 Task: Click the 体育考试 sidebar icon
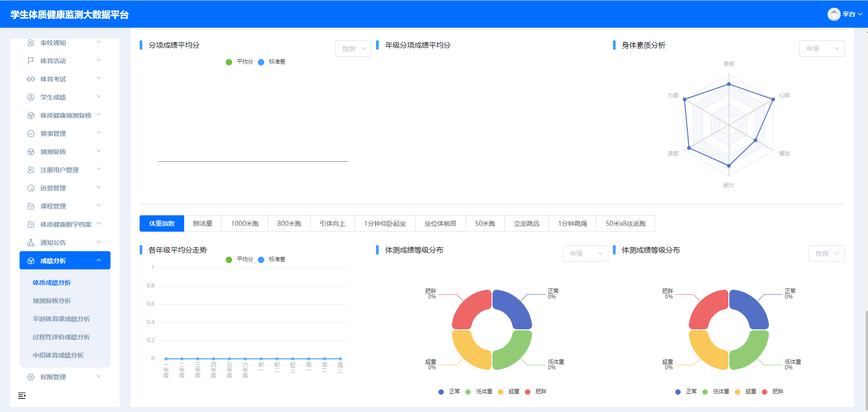tap(31, 79)
